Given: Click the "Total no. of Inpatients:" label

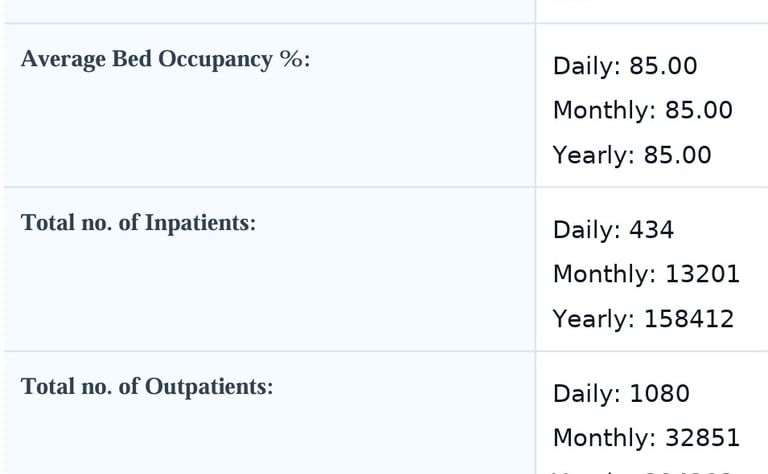Looking at the screenshot, I should 138,223.
